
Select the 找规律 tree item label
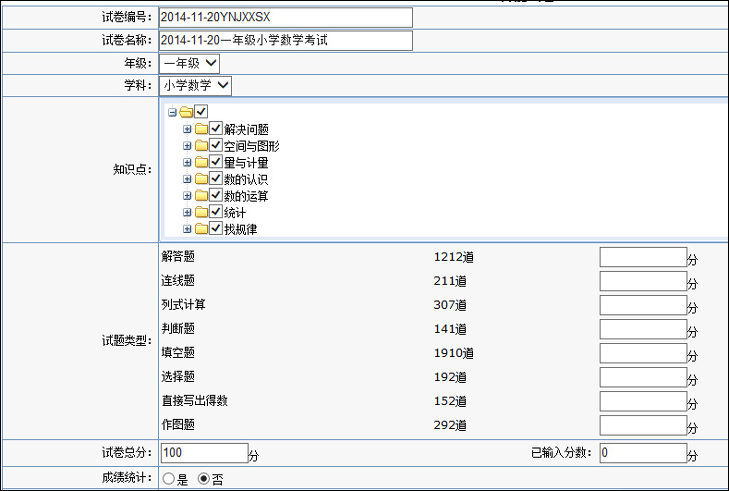[x=241, y=229]
